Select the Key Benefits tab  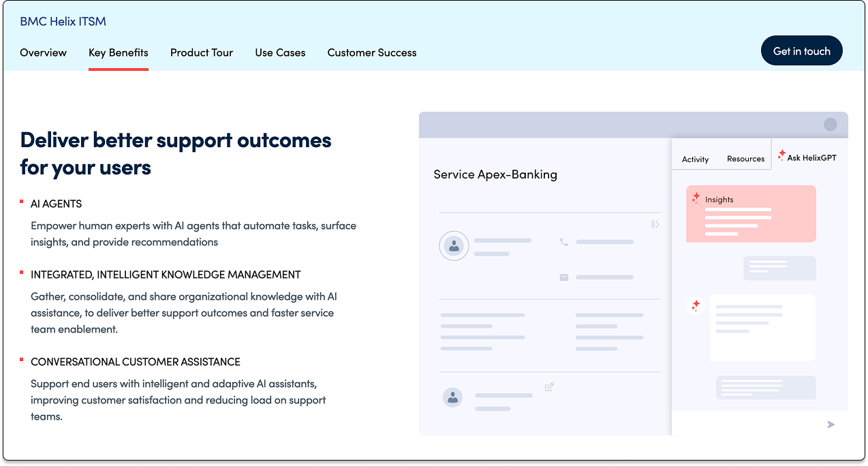[118, 52]
